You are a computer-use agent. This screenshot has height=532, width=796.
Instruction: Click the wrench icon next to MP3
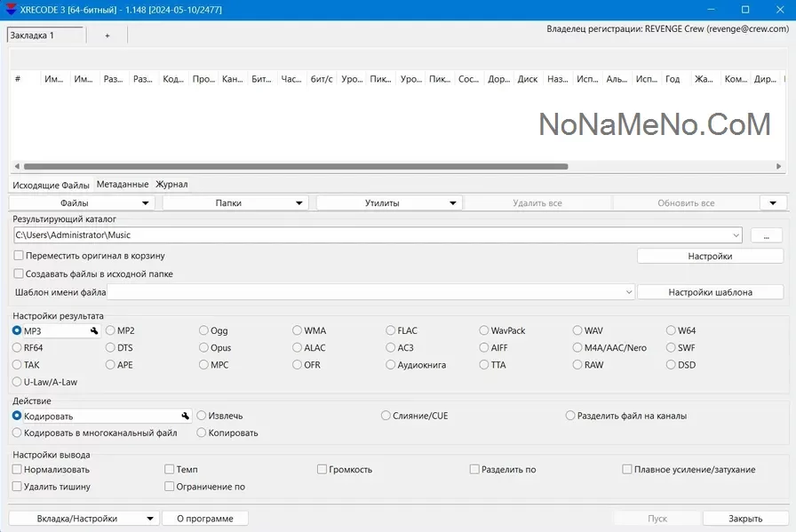[x=92, y=331]
